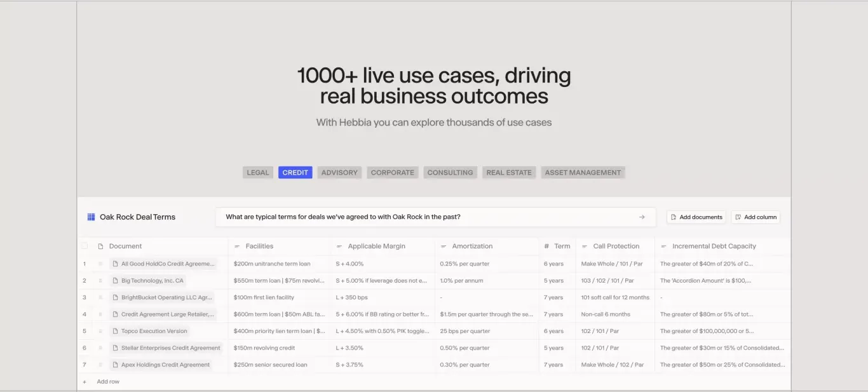Image resolution: width=868 pixels, height=392 pixels.
Task: Open the Topco Execution Version document
Action: pyautogui.click(x=150, y=331)
